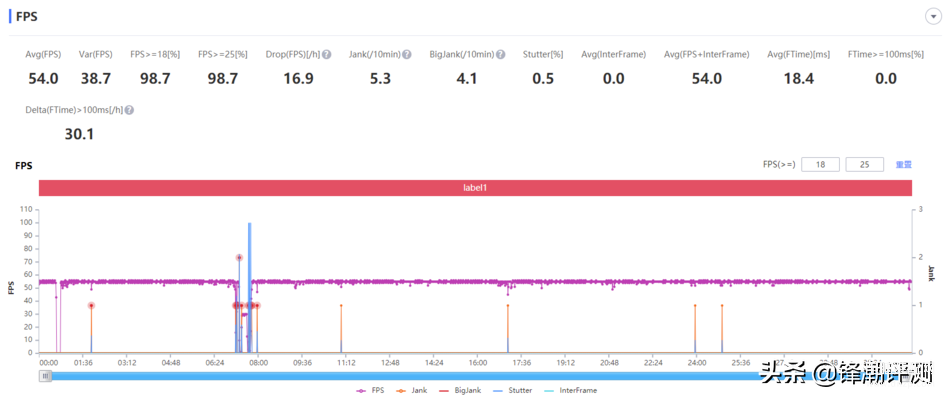
Task: Collapse the FPS section with top-right arrow
Action: (932, 17)
